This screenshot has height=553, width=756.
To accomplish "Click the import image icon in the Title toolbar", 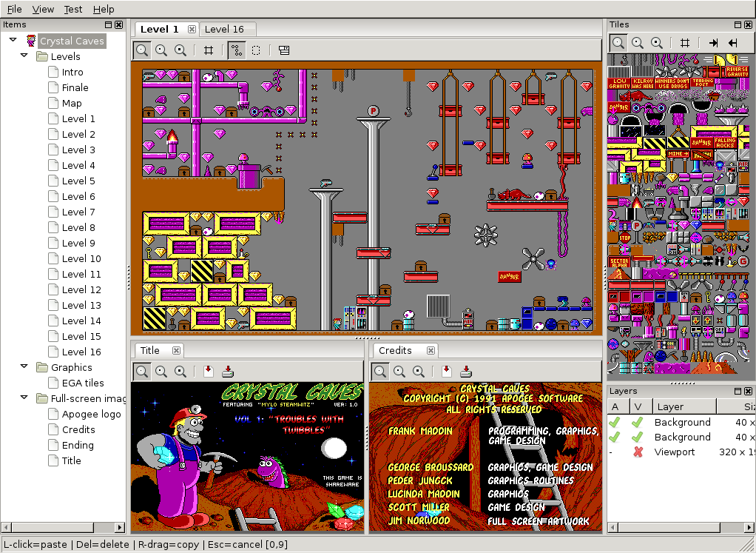I will (209, 371).
